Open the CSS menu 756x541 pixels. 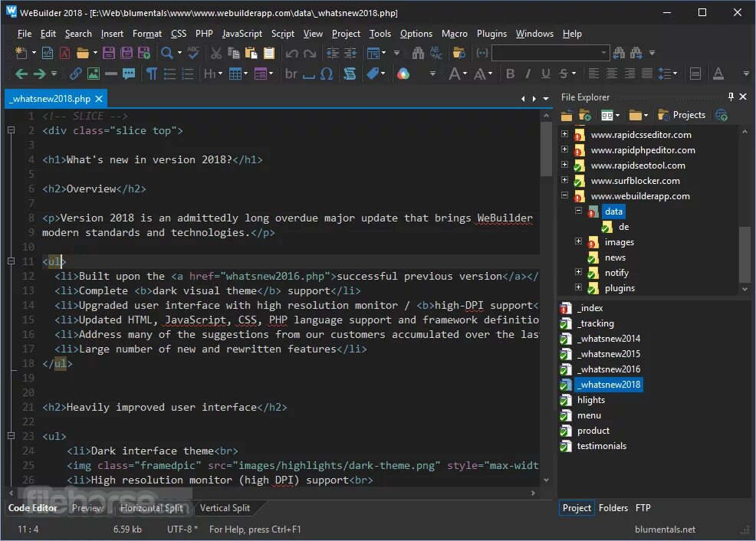tap(179, 34)
